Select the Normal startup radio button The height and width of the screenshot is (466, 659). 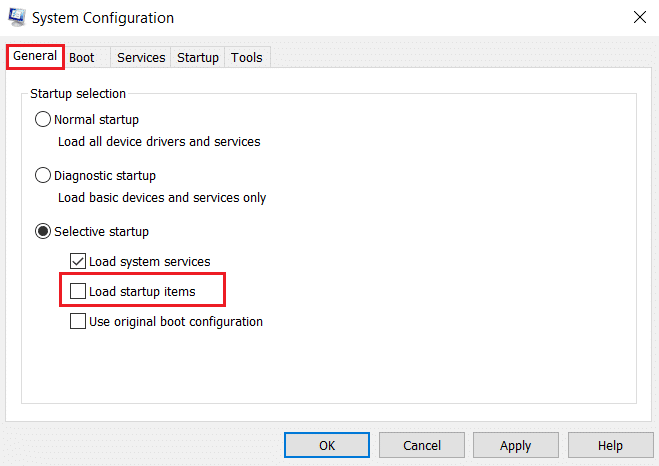43,119
